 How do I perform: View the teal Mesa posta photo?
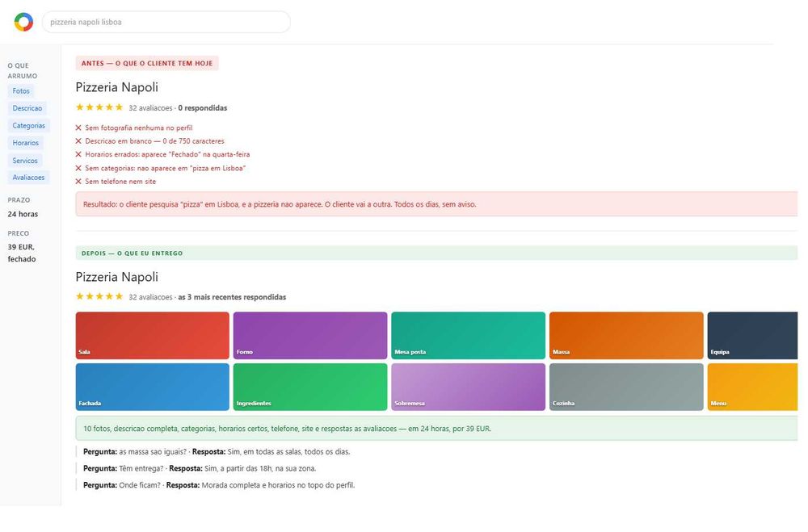pyautogui.click(x=468, y=335)
